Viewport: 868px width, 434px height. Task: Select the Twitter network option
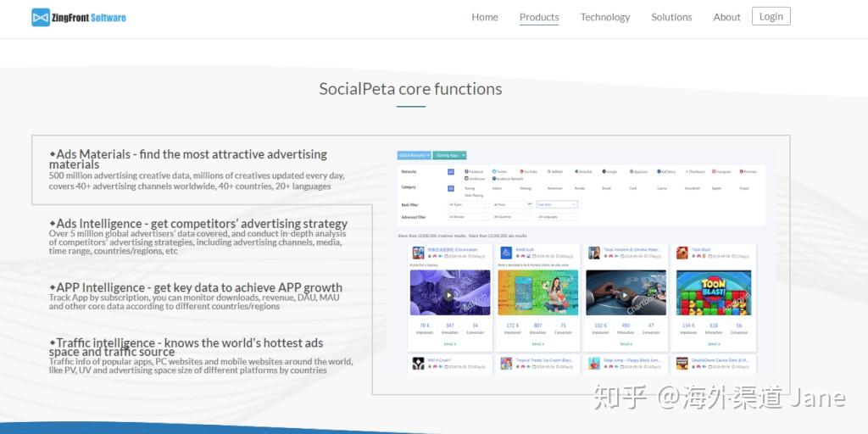coord(498,172)
